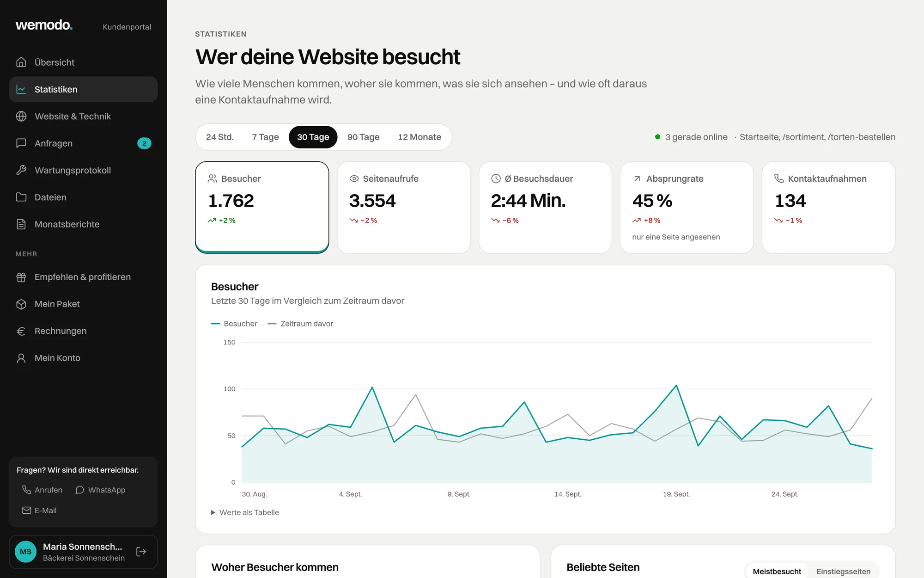Click the Woher Besucher kommen heading

[x=275, y=567]
